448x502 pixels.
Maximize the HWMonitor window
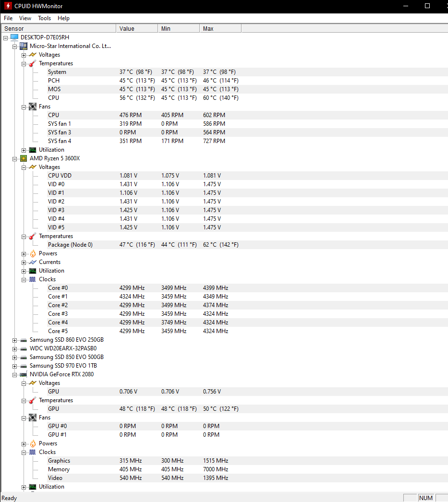(x=427, y=6)
